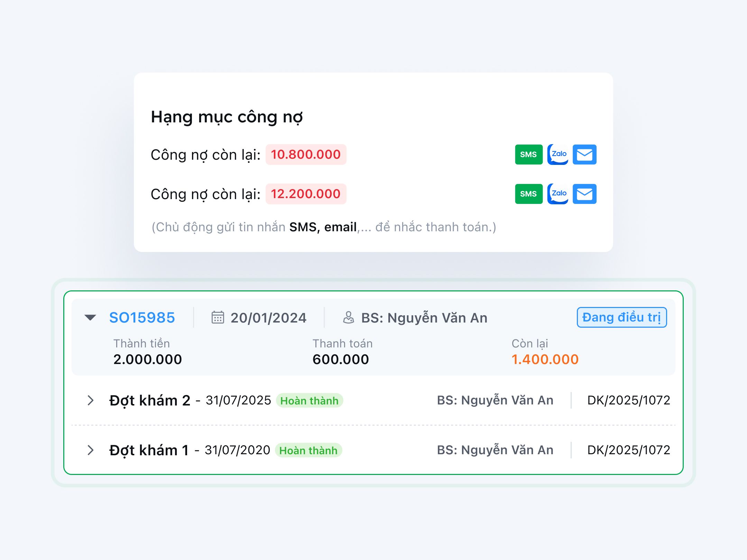Click email icon for the 10.800.000 debt
This screenshot has width=747, height=560.
[x=584, y=155]
